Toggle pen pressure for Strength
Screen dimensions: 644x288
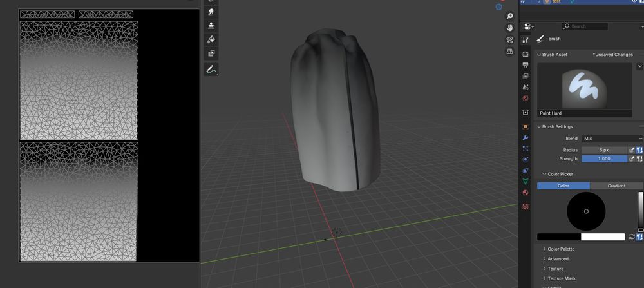tap(632, 159)
